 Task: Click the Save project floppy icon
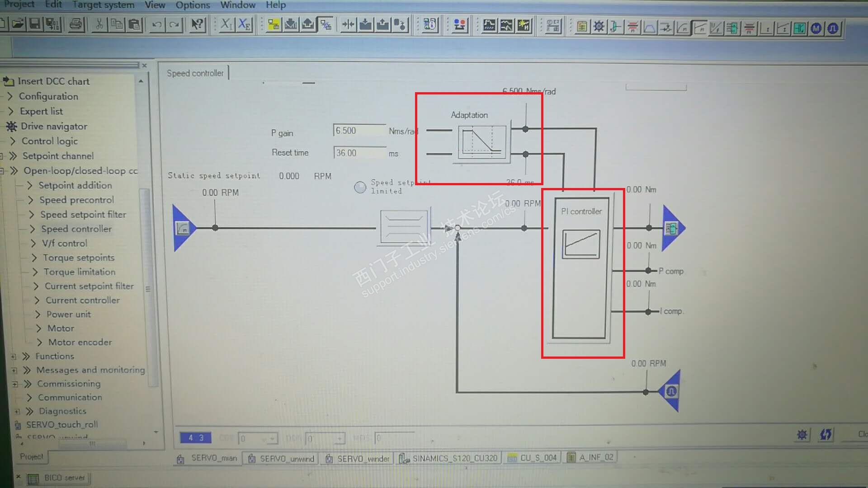tap(35, 24)
